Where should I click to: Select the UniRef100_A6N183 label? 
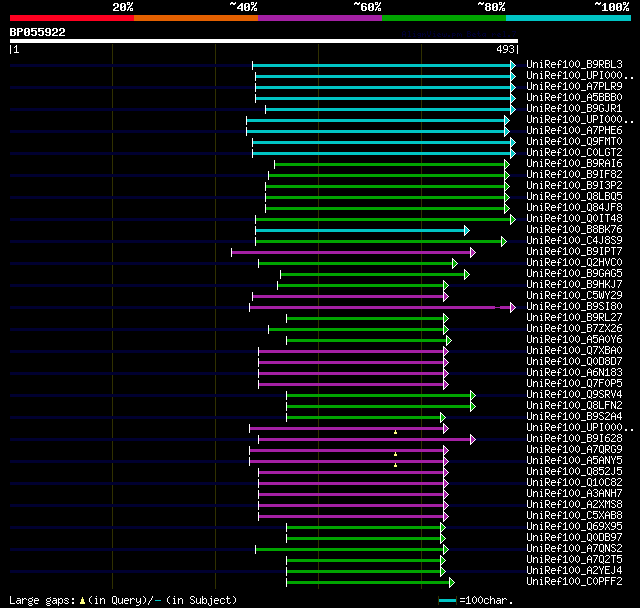coord(574,373)
